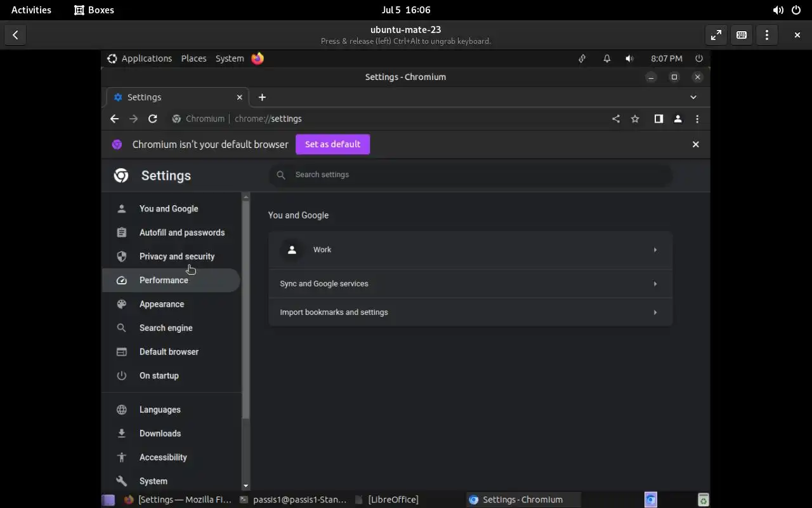Focus the Search settings field
This screenshot has height=508, width=812.
[x=470, y=175]
